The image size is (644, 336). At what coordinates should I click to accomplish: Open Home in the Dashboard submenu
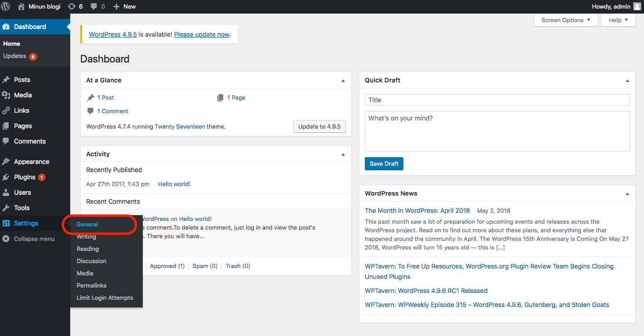(11, 44)
